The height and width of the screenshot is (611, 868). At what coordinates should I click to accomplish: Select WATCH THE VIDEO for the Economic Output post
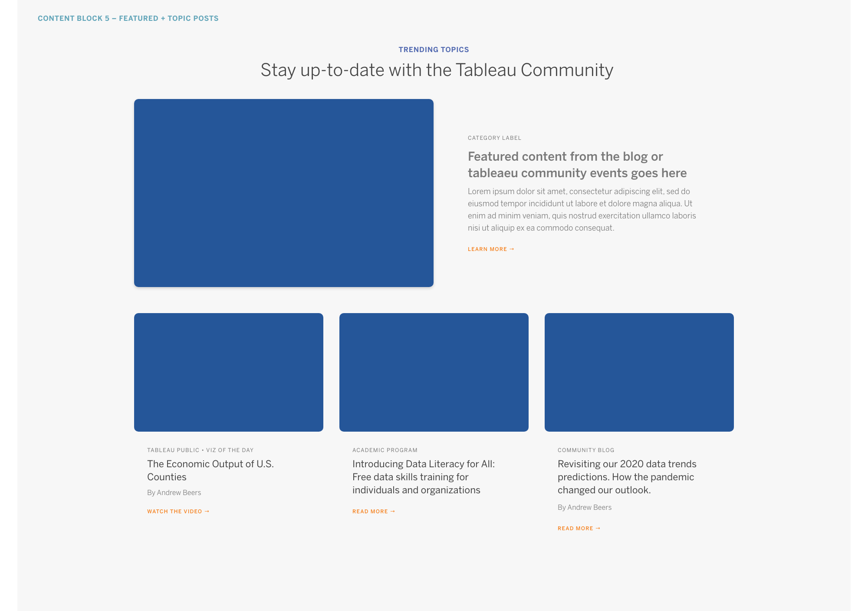pos(175,511)
